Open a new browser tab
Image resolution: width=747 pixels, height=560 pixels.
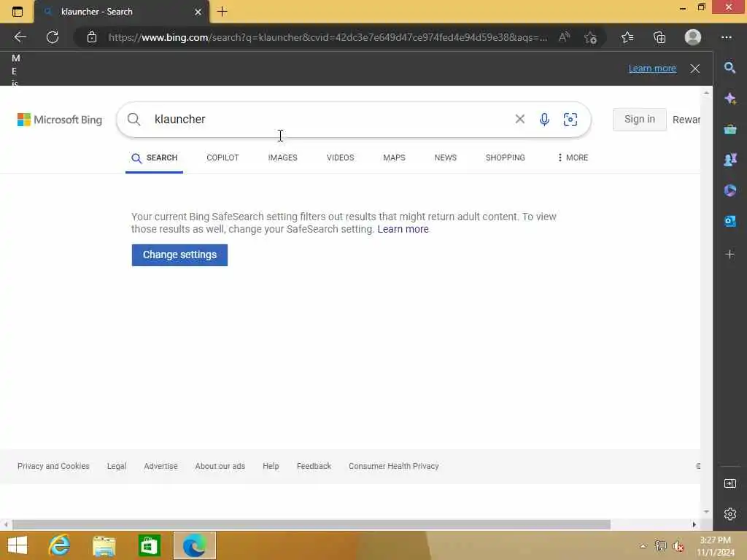tap(222, 12)
